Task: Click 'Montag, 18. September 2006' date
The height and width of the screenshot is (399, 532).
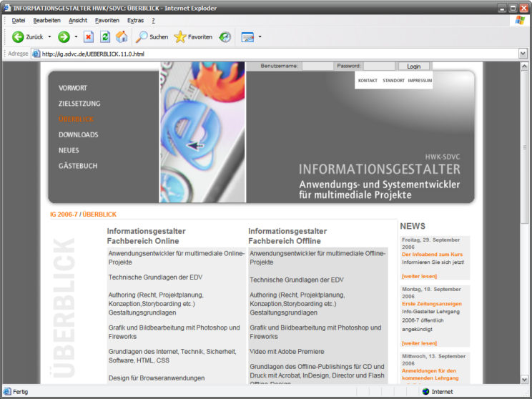Action: [432, 292]
